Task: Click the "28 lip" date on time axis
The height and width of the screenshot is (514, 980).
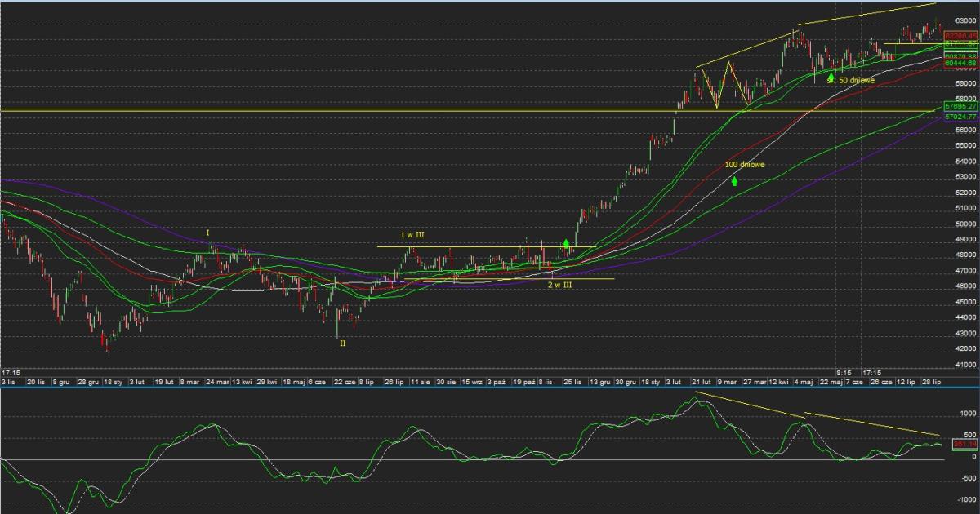Action: (932, 382)
